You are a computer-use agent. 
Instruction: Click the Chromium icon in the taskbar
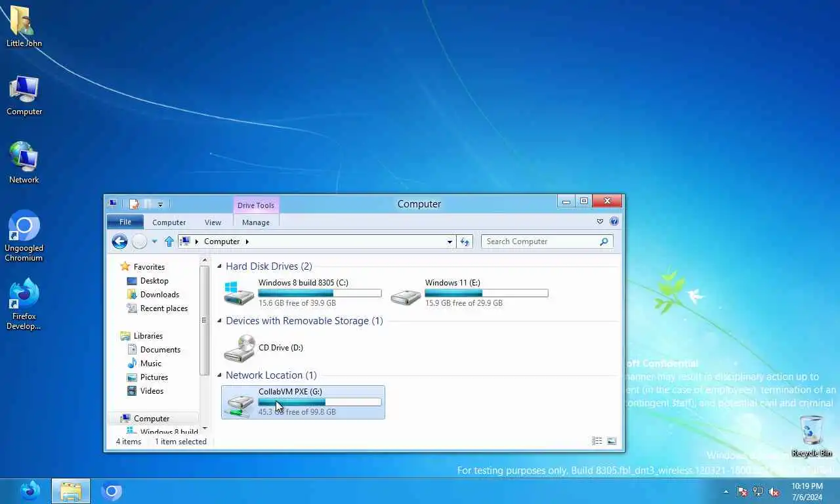coord(112,491)
